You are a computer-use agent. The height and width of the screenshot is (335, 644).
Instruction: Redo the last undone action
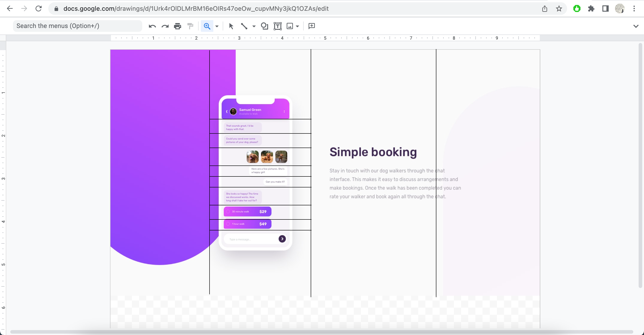tap(165, 26)
